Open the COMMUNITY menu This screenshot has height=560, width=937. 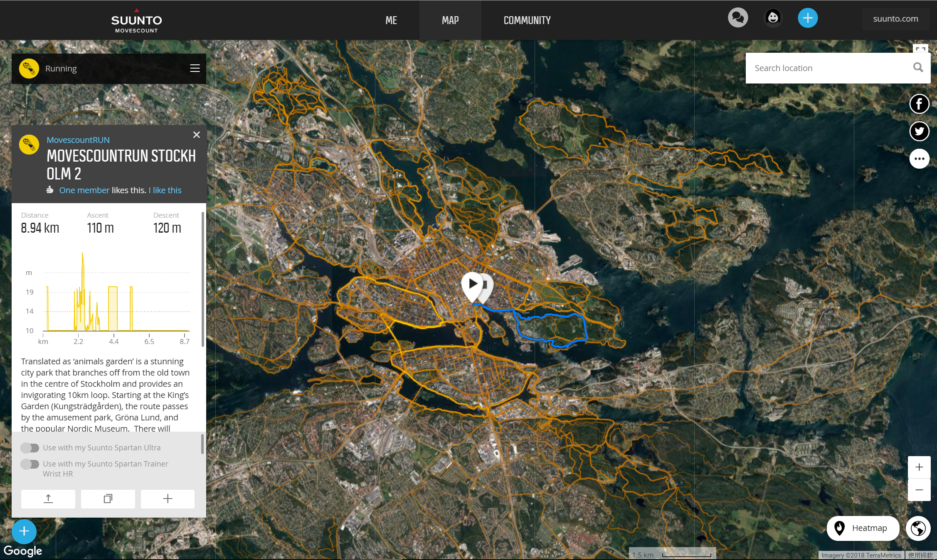527,20
